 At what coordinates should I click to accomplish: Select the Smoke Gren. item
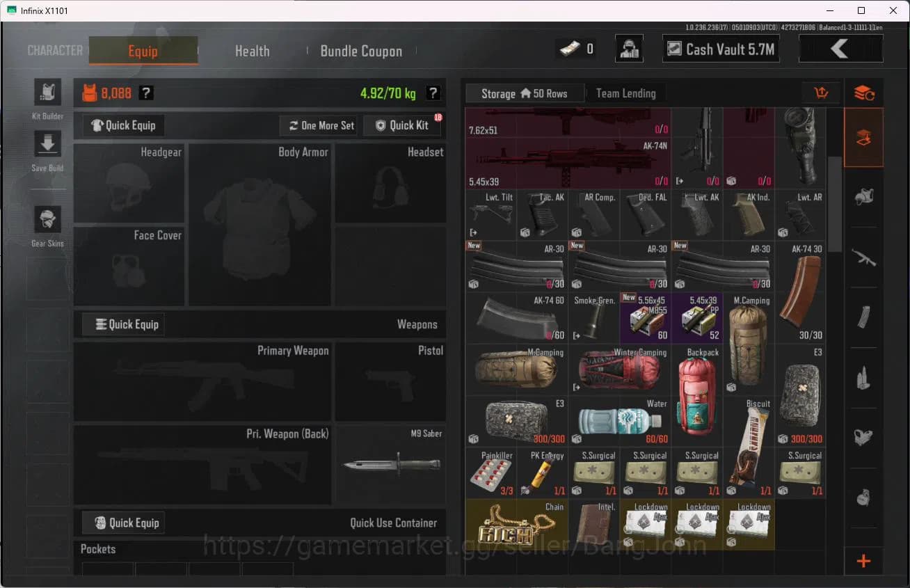[594, 318]
